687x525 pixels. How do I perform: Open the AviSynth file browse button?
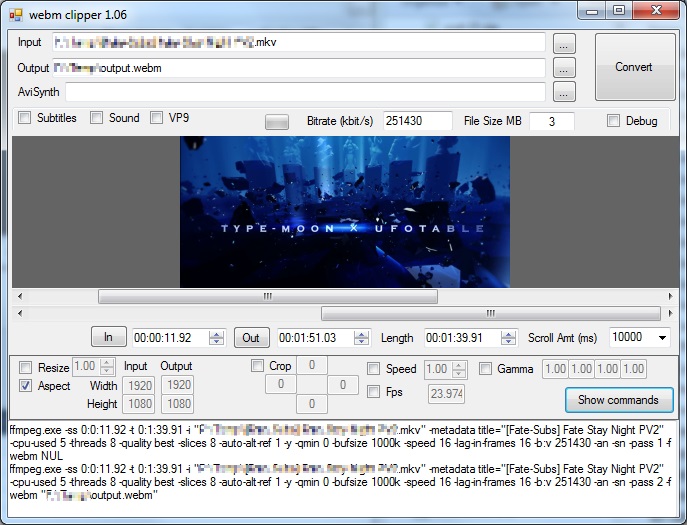[564, 92]
